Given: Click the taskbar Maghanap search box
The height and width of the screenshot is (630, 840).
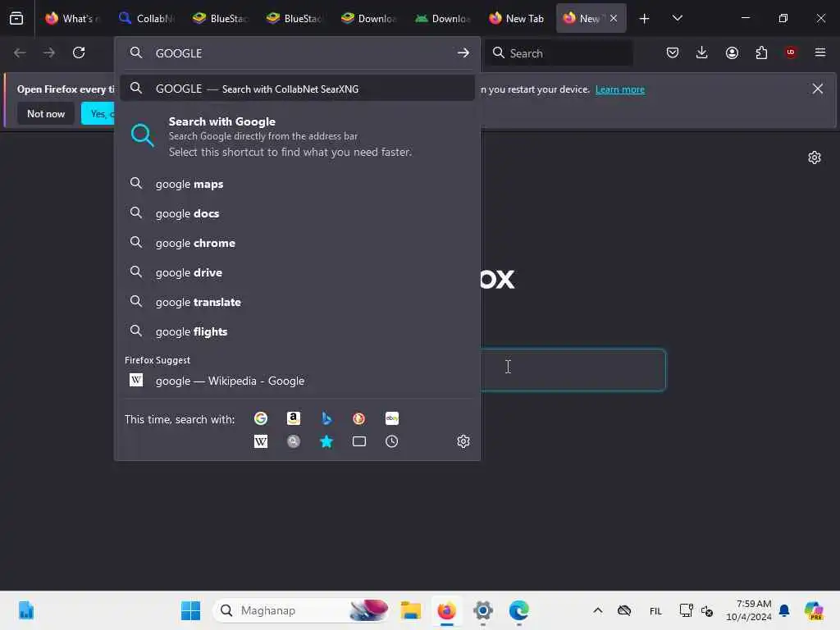Looking at the screenshot, I should click(302, 610).
